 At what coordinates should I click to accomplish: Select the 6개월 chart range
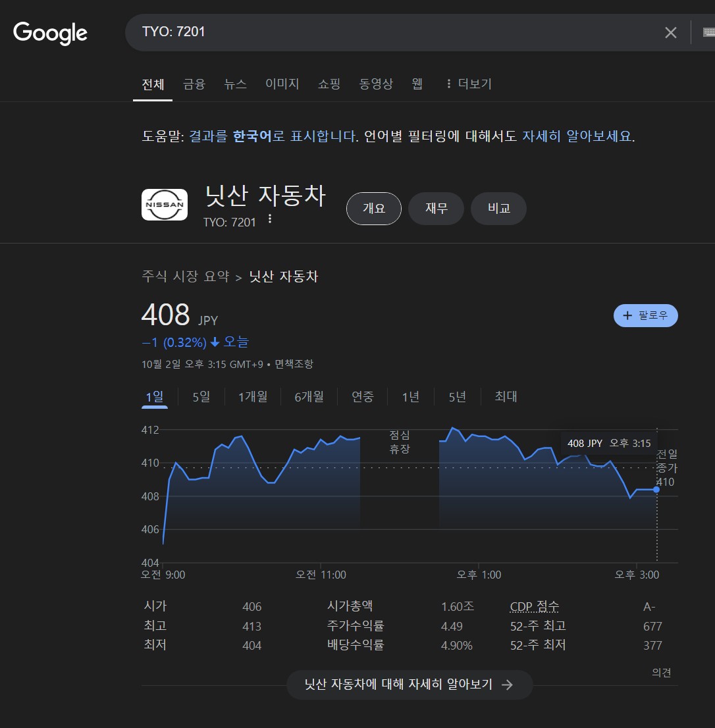(x=309, y=397)
